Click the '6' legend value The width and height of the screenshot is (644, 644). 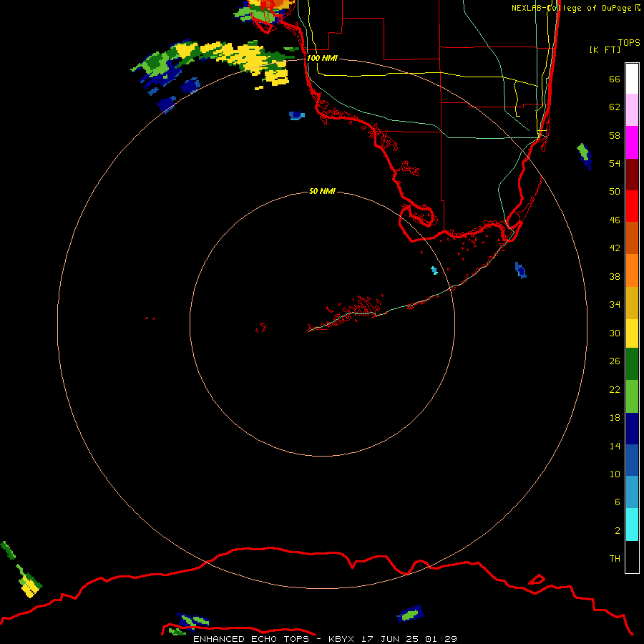coord(617,502)
